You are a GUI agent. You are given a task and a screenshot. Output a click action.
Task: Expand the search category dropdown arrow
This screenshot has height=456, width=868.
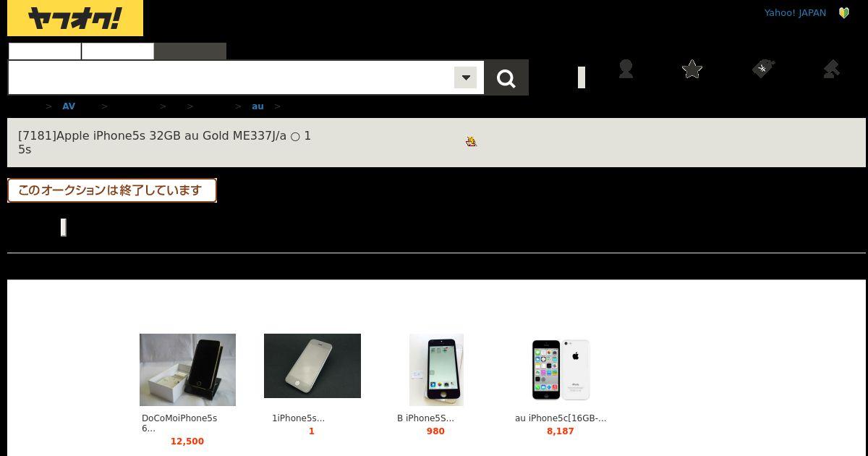pyautogui.click(x=465, y=77)
